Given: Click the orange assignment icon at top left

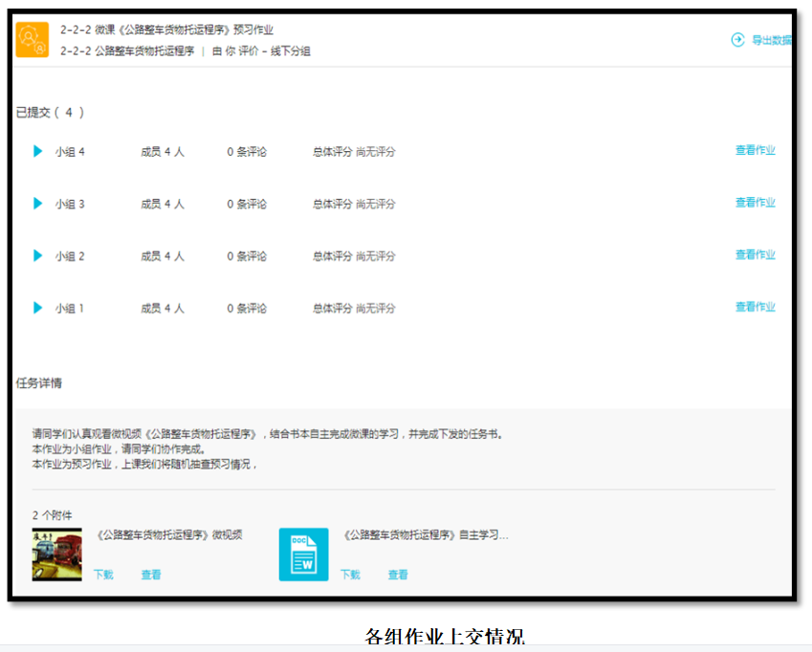Looking at the screenshot, I should [32, 40].
